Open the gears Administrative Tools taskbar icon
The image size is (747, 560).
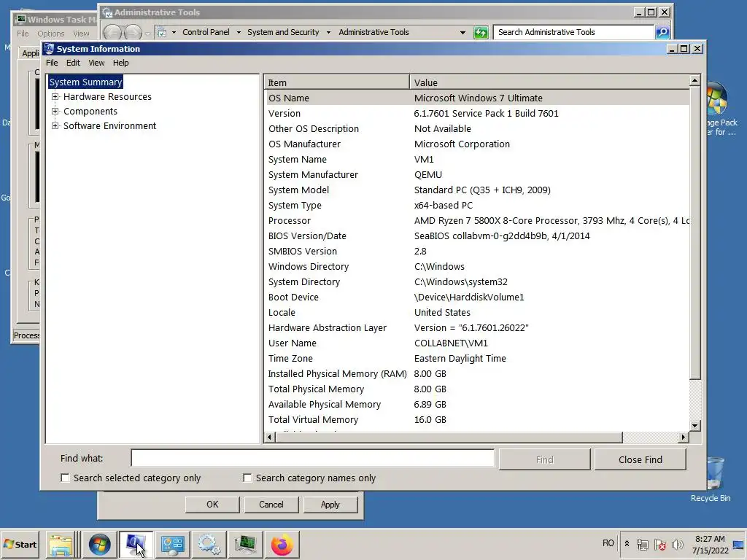[209, 544]
